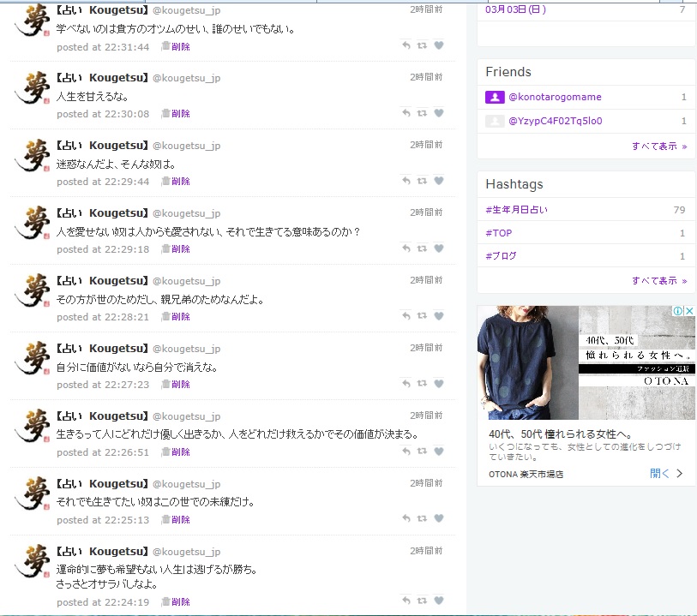Like the tweet posted at 22:29:44
This screenshot has width=697, height=616.
point(439,181)
